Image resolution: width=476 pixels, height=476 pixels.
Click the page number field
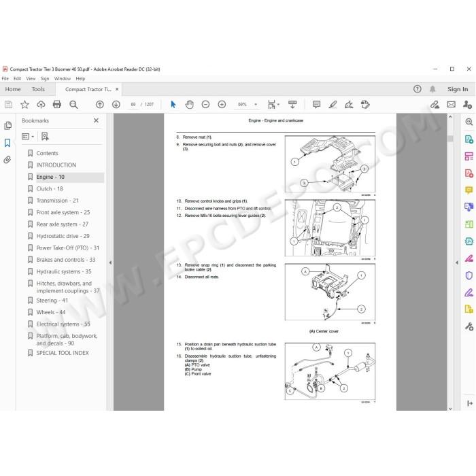pos(133,105)
